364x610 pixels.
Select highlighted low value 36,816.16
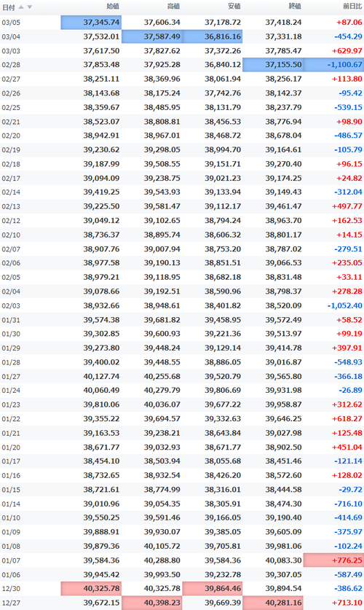[213, 36]
